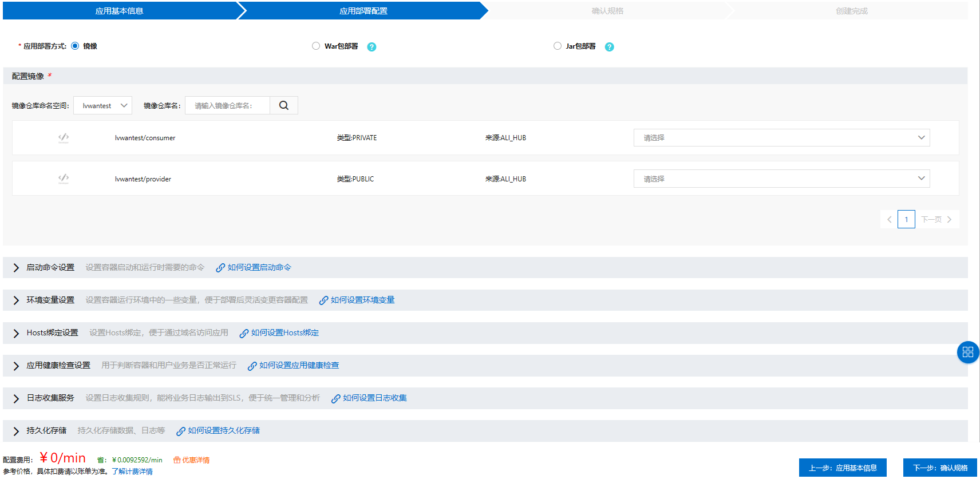The height and width of the screenshot is (479, 980).
Task: Click the help icon next to Jar包部署
Action: click(x=610, y=47)
